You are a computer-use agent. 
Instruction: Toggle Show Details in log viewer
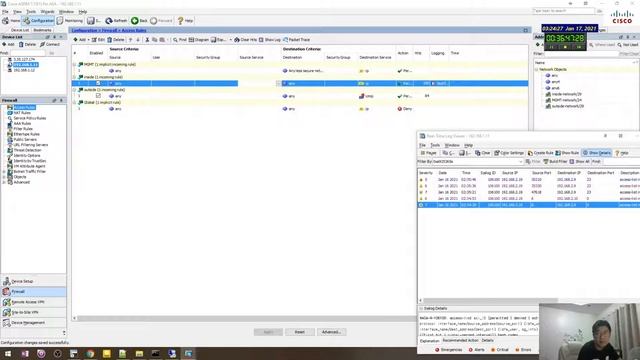[597, 153]
